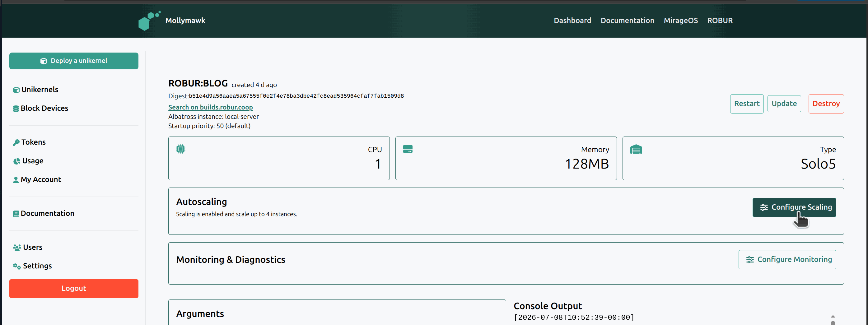This screenshot has width=868, height=325.
Task: Click the Arguments heading
Action: coord(200,314)
